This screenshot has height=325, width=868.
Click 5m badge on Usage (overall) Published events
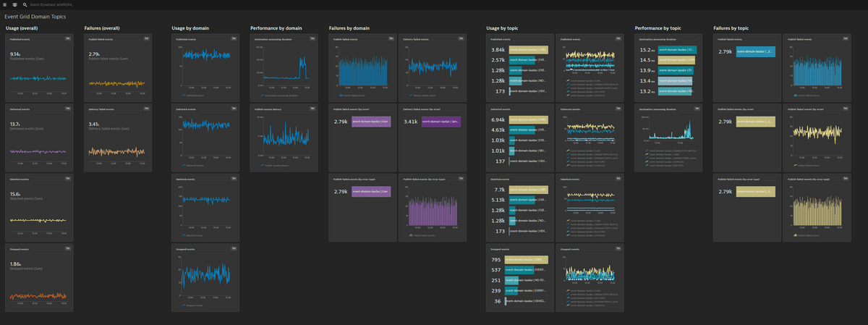pyautogui.click(x=67, y=38)
